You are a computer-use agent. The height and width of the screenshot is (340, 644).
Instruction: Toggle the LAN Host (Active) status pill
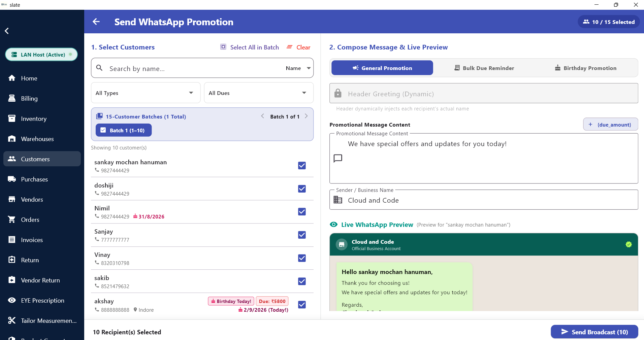point(41,55)
